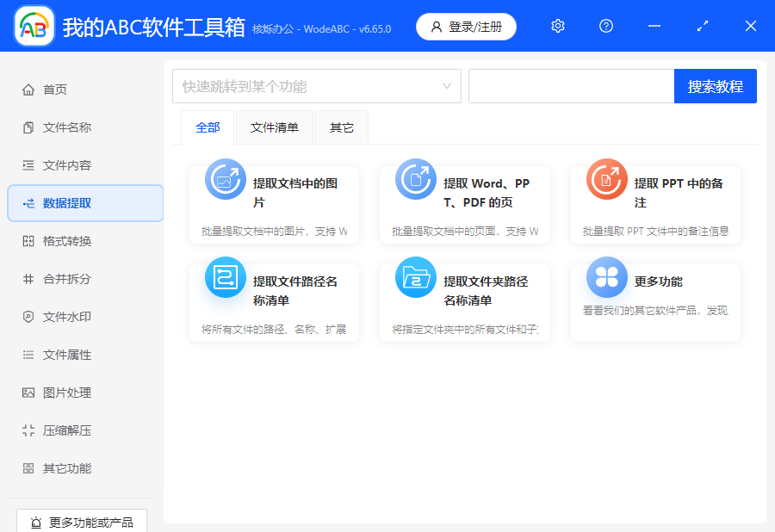This screenshot has width=775, height=532.
Task: Click the lamp icon on 更多功能或产品
Action: [36, 523]
